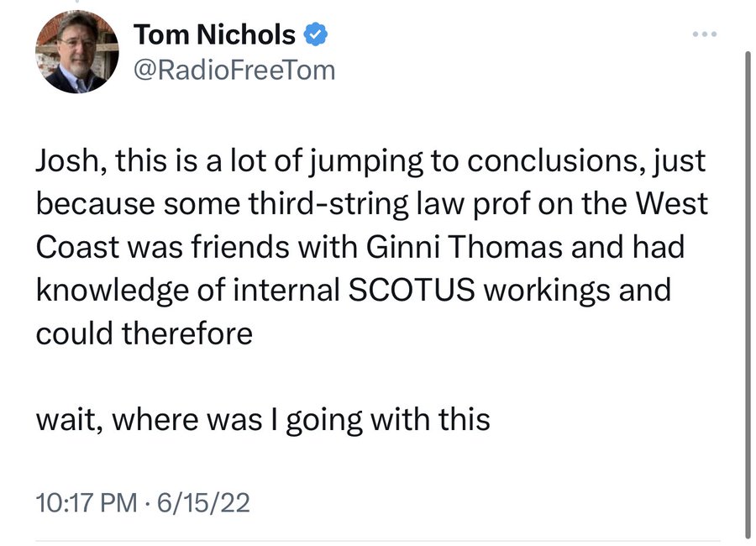Open the three-dot more options menu
Screen dimensions: 756x546
(x=702, y=35)
